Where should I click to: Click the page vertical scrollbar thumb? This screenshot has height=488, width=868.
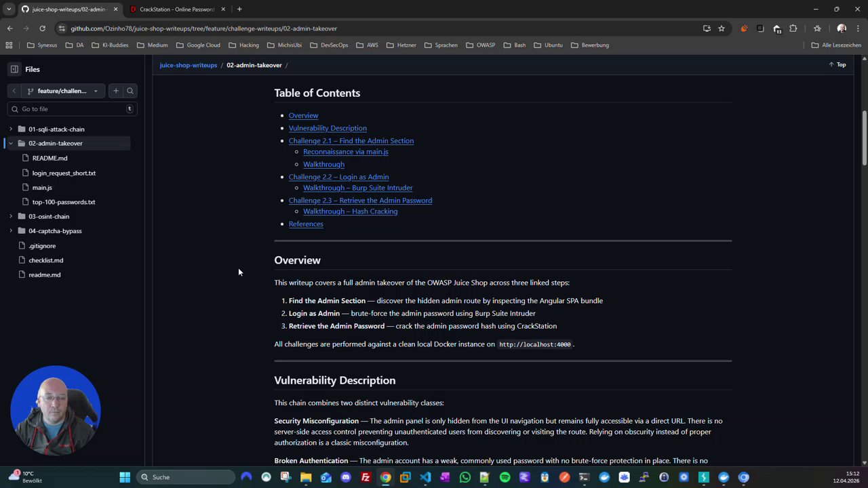864,138
